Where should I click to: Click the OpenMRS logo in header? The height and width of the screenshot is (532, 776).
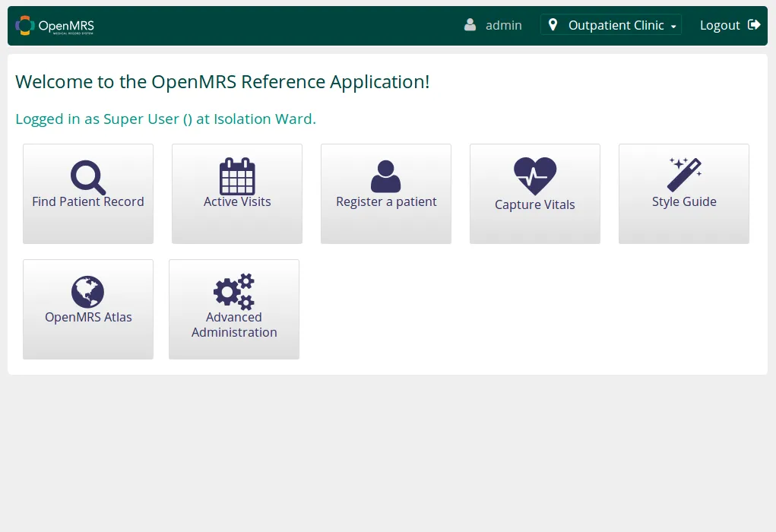click(x=55, y=26)
